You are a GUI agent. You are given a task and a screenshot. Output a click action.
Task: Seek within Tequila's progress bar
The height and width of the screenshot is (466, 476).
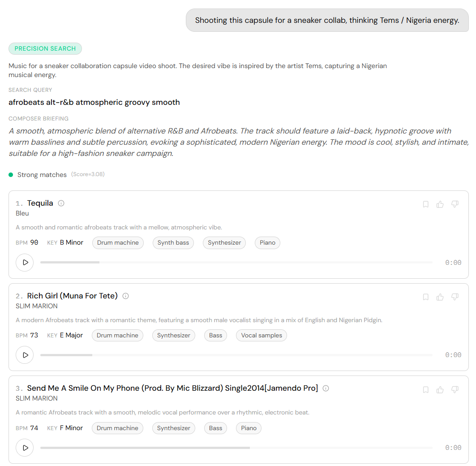(x=236, y=262)
